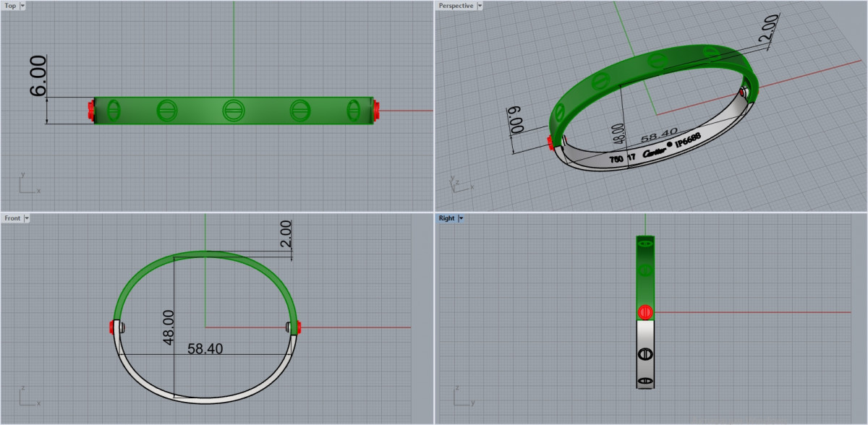
Task: Click the Perspective viewport title label
Action: (x=456, y=6)
